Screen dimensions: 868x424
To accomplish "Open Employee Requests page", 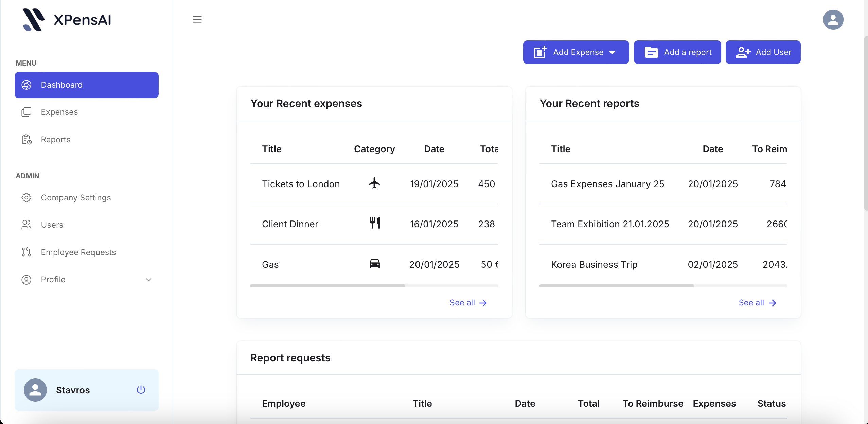I will [78, 252].
